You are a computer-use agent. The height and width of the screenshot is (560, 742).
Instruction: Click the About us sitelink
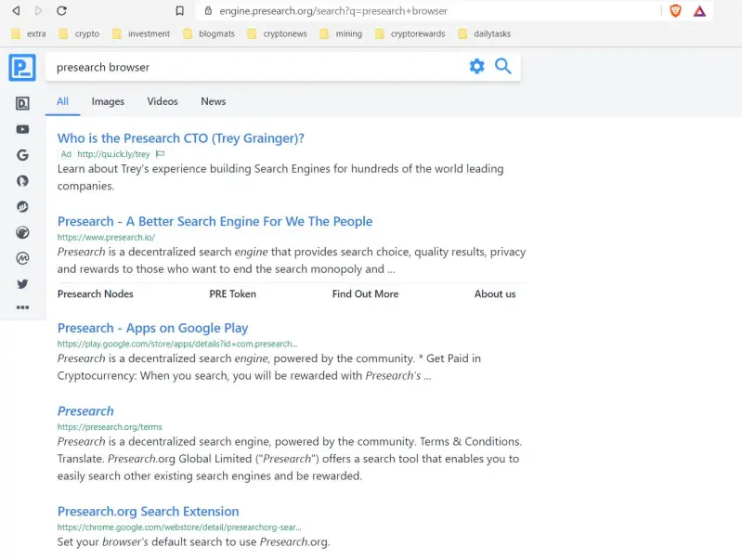tap(495, 294)
